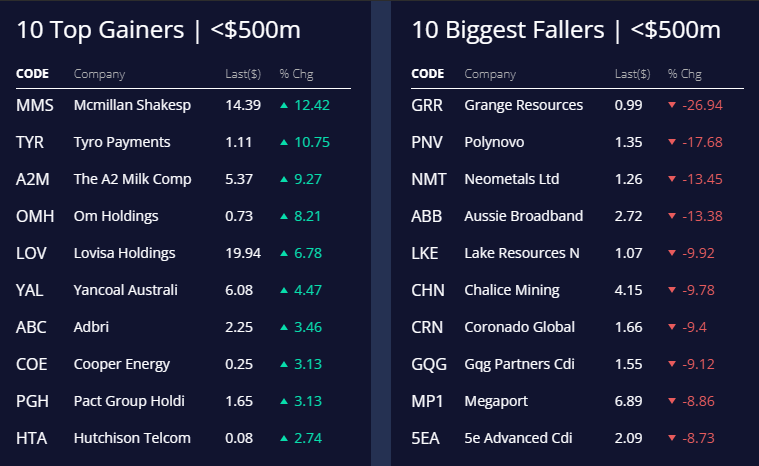
Task: Click the up arrow for Hutchison Telcom
Action: [x=285, y=438]
